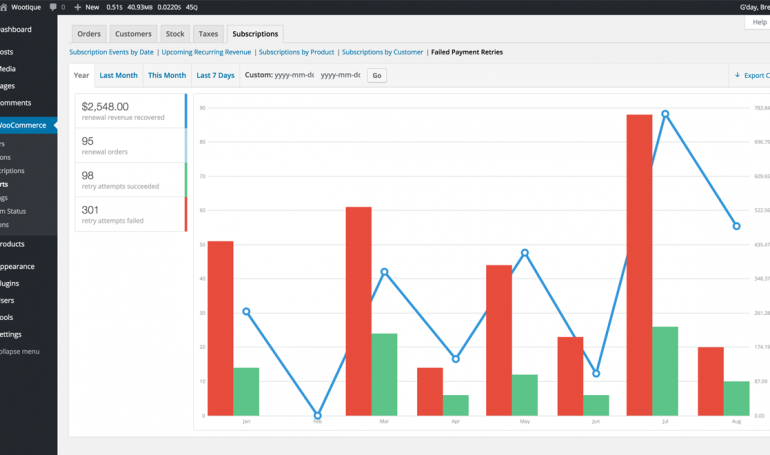
Task: Switch to the Orders reports tab
Action: coord(89,34)
